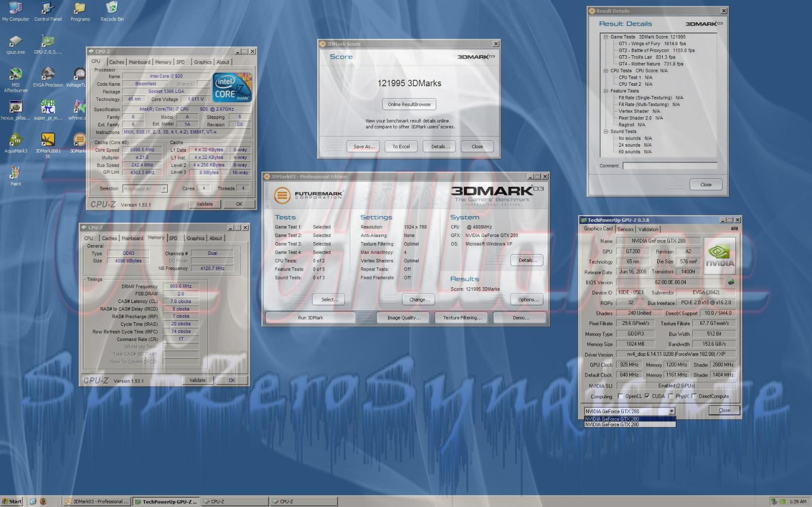Click Demo button in 3DMark03
The width and height of the screenshot is (812, 507).
520,318
